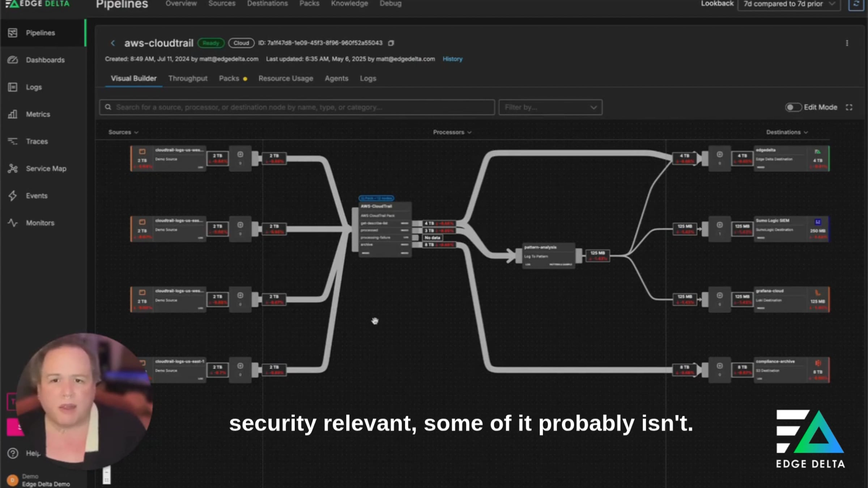Open the three-dot pipeline options menu
868x488 pixels.
pyautogui.click(x=847, y=43)
